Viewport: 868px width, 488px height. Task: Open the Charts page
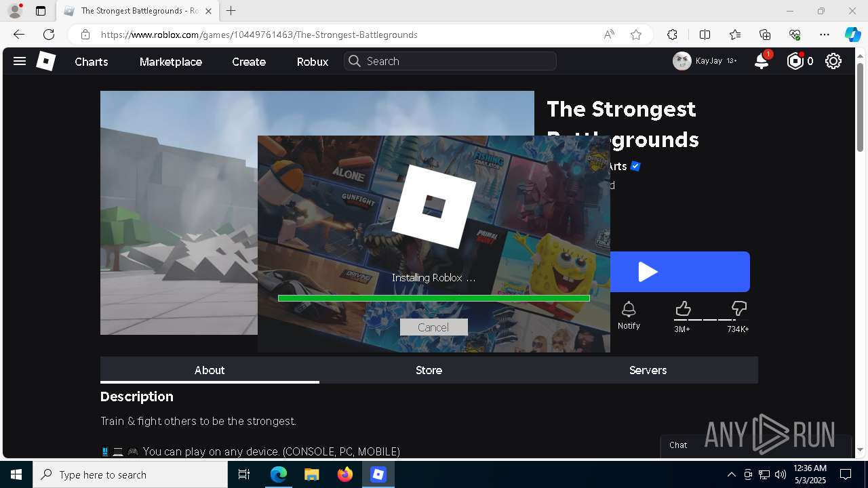tap(91, 62)
